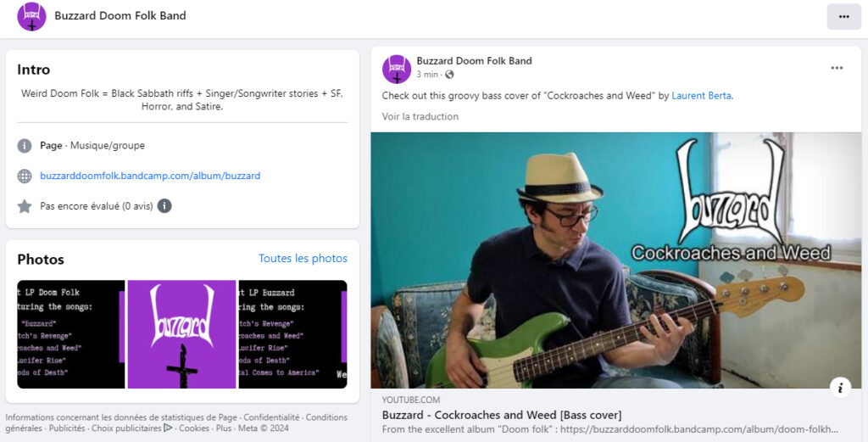Click the info button on the video preview
Image resolution: width=868 pixels, height=442 pixels.
pos(840,387)
